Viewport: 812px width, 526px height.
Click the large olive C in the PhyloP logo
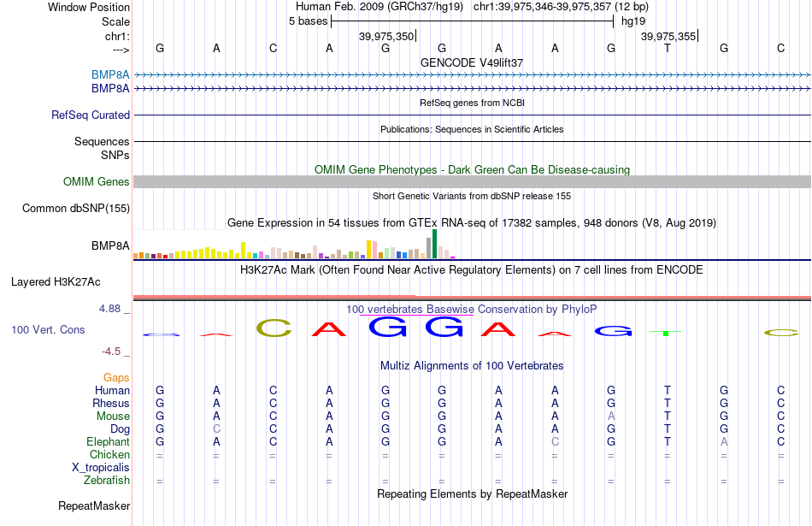point(274,328)
